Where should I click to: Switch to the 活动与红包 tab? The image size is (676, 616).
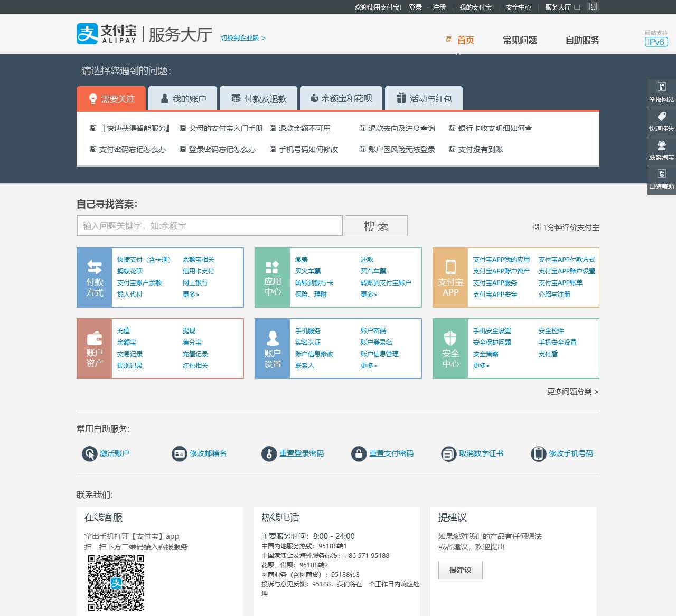pos(424,98)
